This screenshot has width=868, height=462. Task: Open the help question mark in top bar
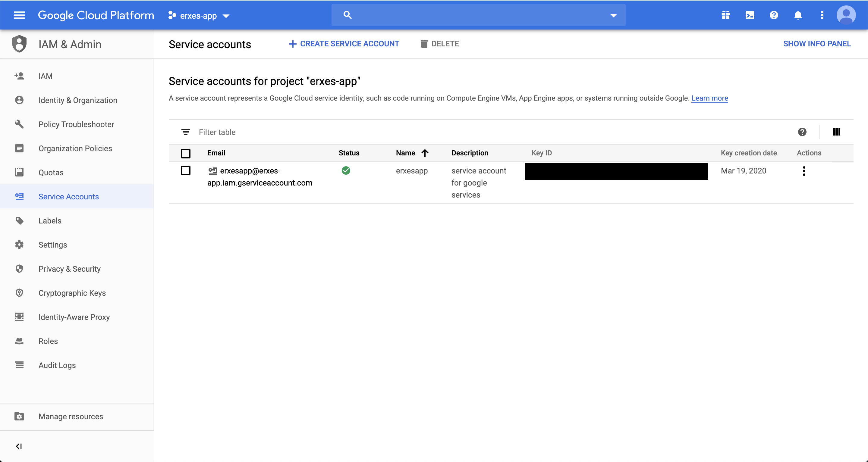tap(774, 15)
